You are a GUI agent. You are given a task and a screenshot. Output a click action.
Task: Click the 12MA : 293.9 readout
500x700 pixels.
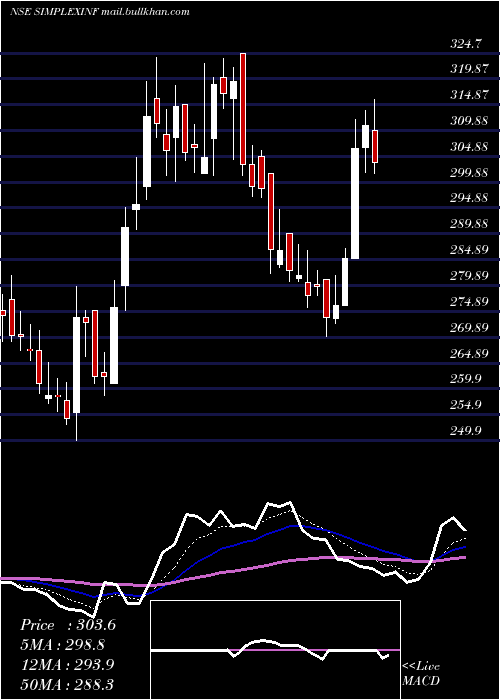click(67, 665)
